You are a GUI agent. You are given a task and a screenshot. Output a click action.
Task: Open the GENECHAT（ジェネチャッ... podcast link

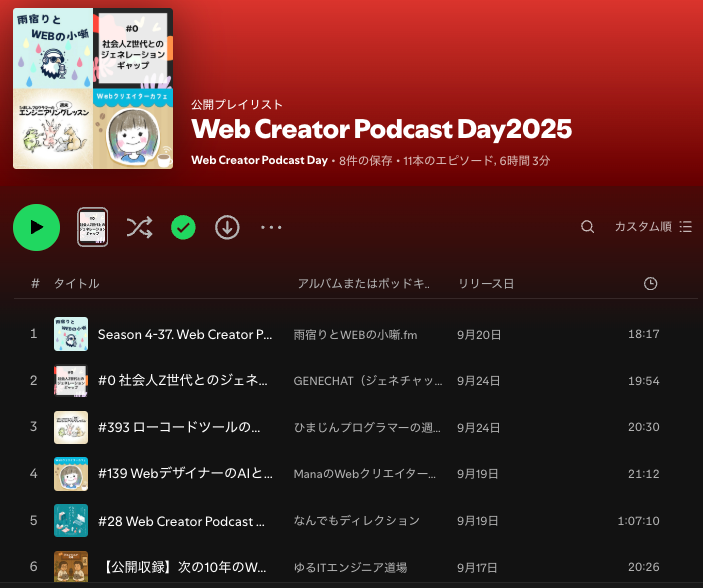click(368, 381)
